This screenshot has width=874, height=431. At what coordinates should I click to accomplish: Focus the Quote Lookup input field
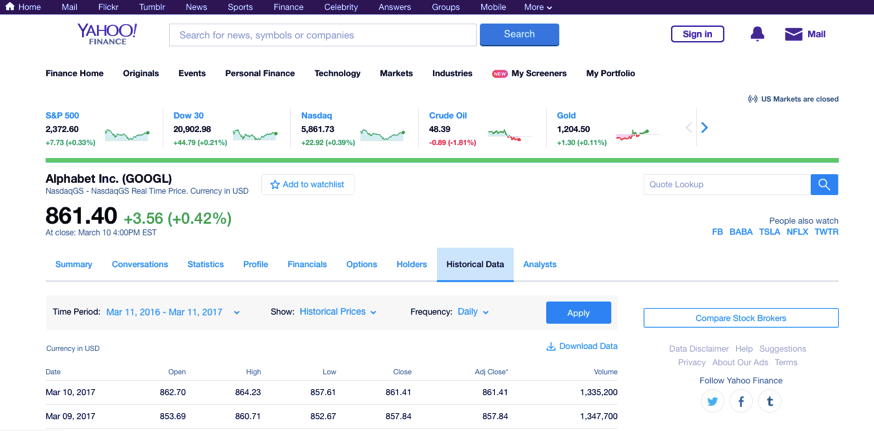727,185
